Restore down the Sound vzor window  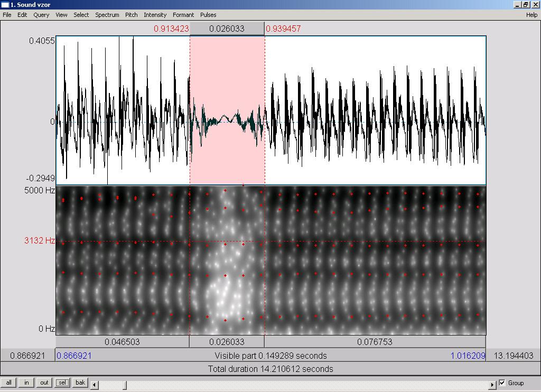(x=526, y=4)
